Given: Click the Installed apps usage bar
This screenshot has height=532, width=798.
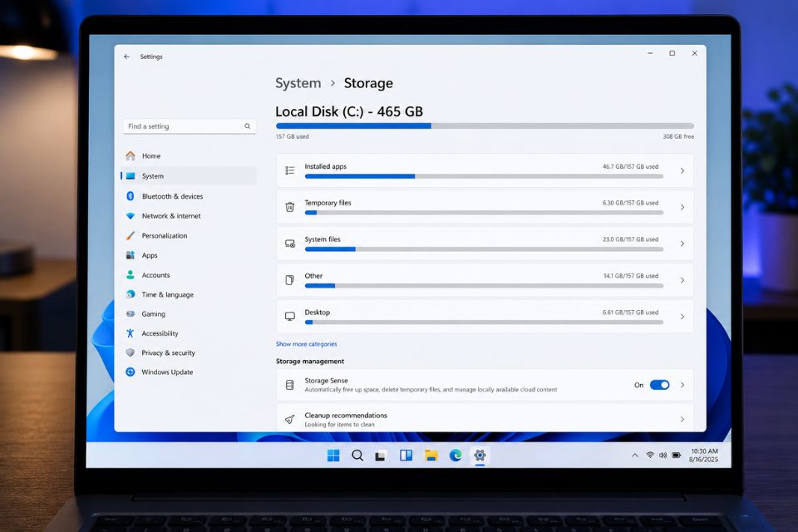Looking at the screenshot, I should pyautogui.click(x=484, y=176).
